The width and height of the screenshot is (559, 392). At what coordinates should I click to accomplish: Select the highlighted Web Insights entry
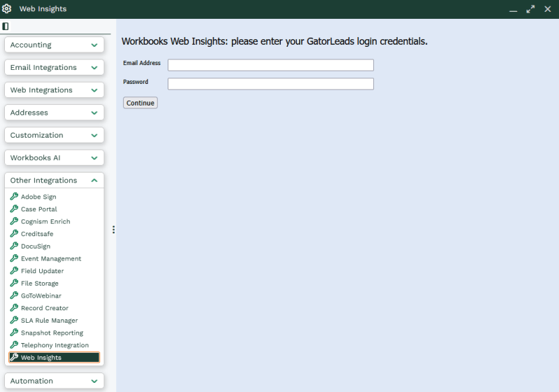click(x=55, y=358)
